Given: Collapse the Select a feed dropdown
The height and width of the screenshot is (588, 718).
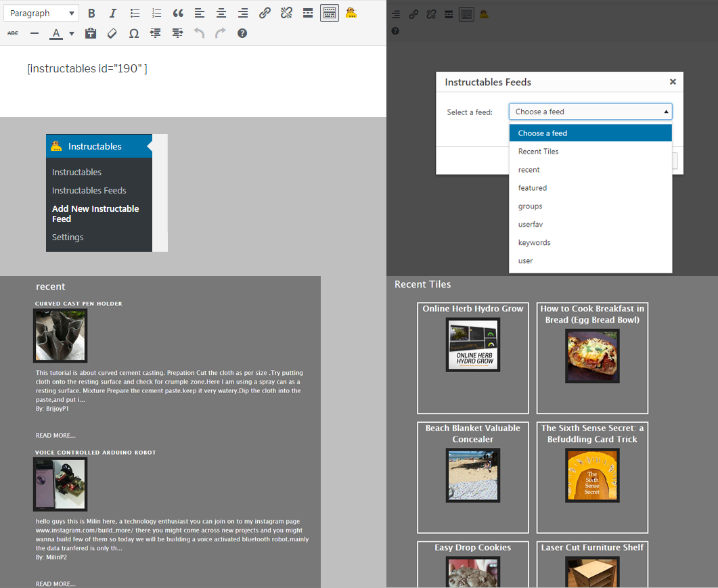Looking at the screenshot, I should [x=590, y=112].
